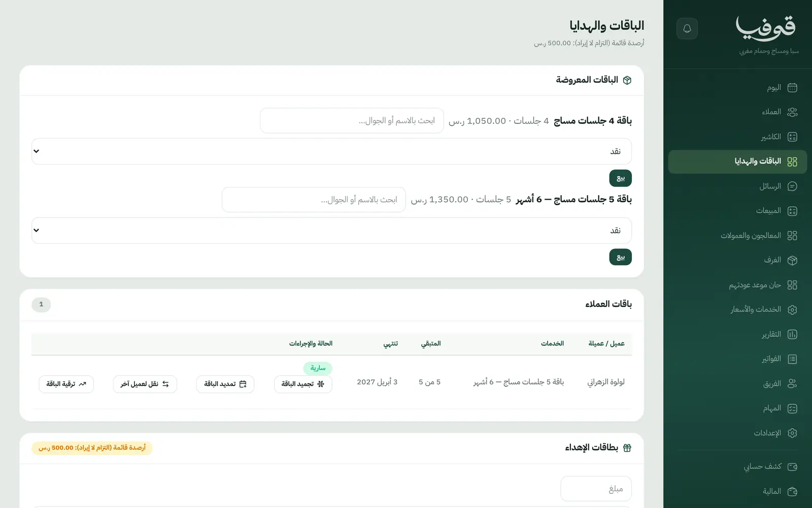This screenshot has width=812, height=508.
Task: Click the قوفي logo in the sidebar
Action: coord(766,28)
